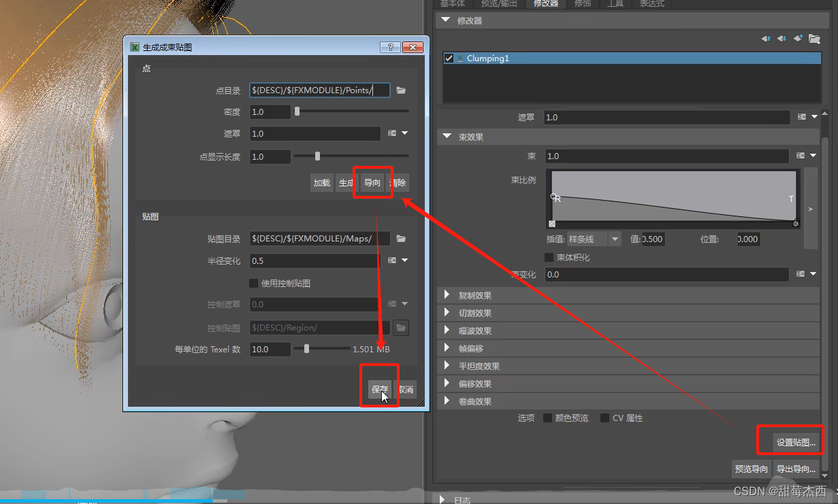The width and height of the screenshot is (838, 504).
Task: Collapse the 束效果 section
Action: click(x=447, y=137)
